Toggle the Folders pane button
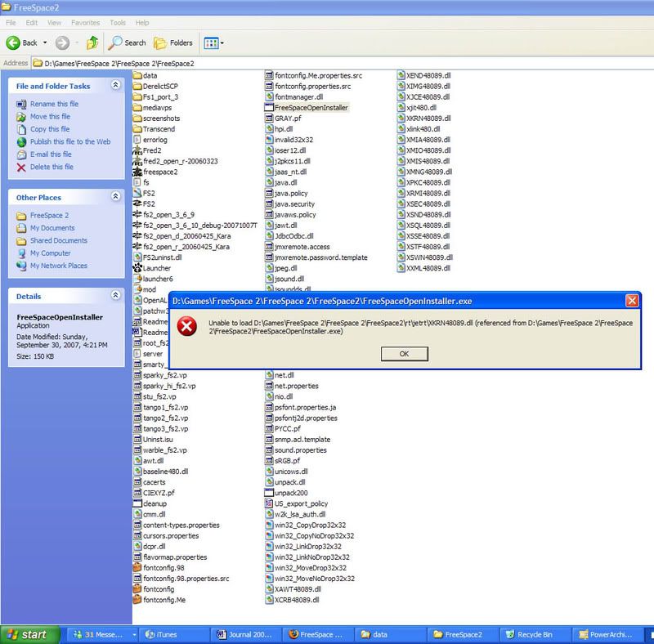654x644 pixels. click(173, 42)
